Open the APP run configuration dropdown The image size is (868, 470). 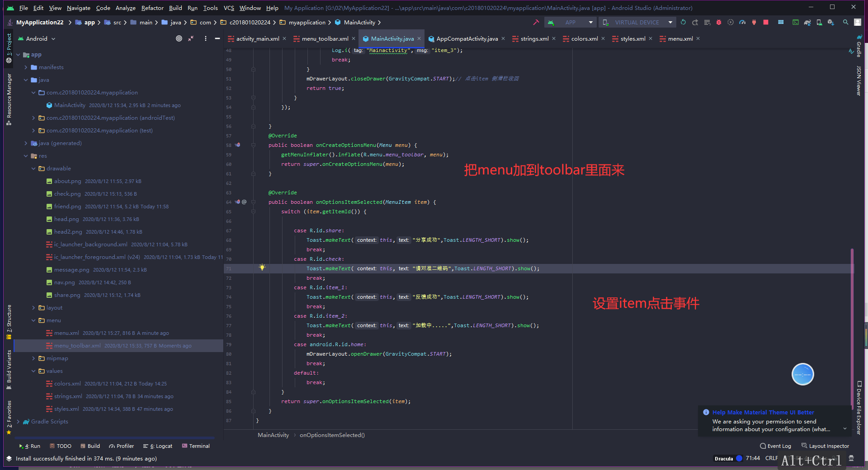(571, 22)
